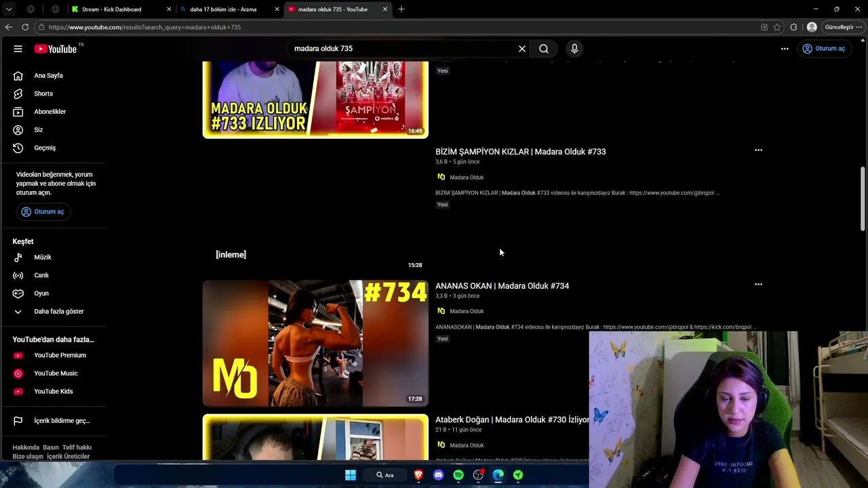Bookmark this page with the star icon
The width and height of the screenshot is (868, 488).
click(x=777, y=27)
